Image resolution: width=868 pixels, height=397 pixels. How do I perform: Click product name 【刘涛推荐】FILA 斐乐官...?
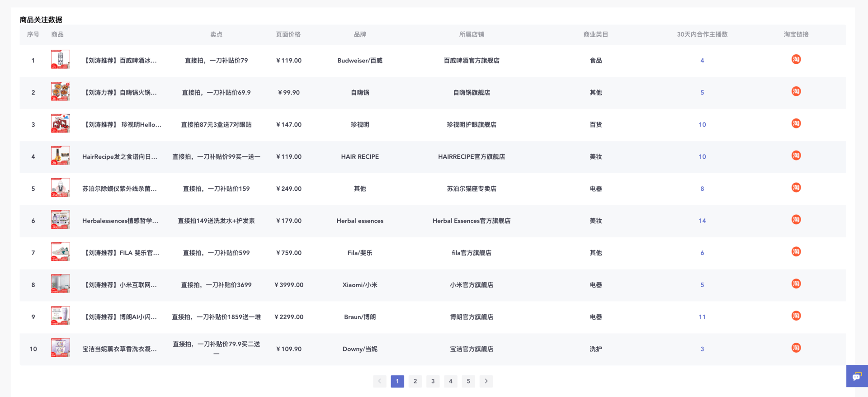click(x=121, y=253)
